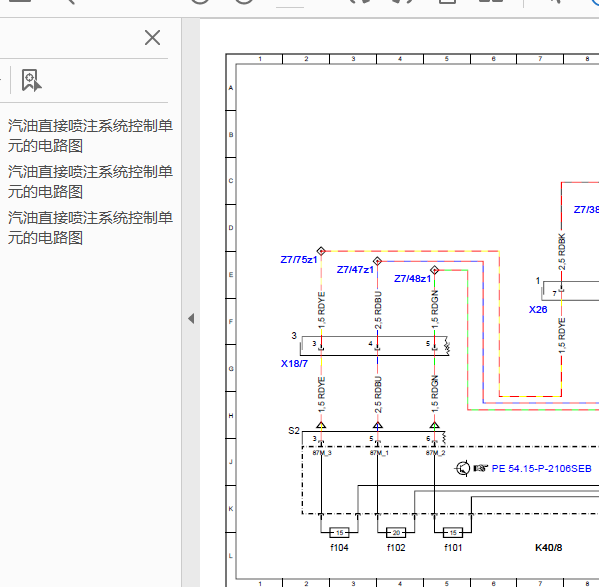
Task: Click the K40/8 module label
Action: tap(549, 548)
